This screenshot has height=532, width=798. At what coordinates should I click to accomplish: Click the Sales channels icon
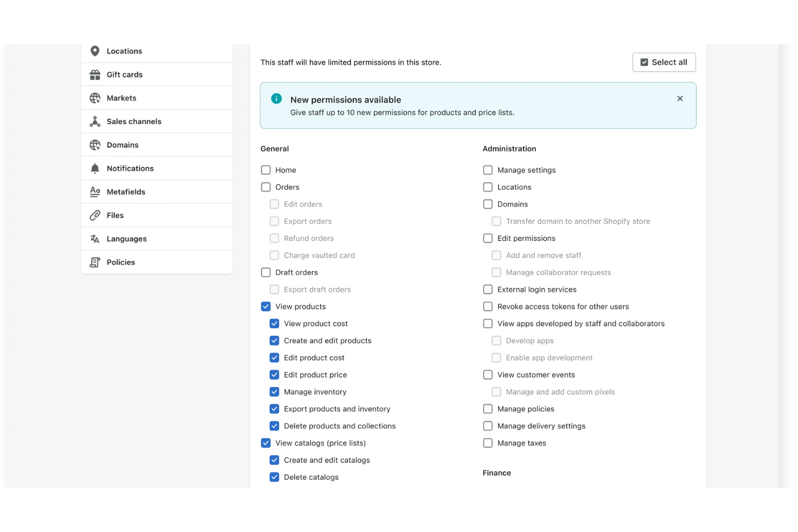pos(95,121)
